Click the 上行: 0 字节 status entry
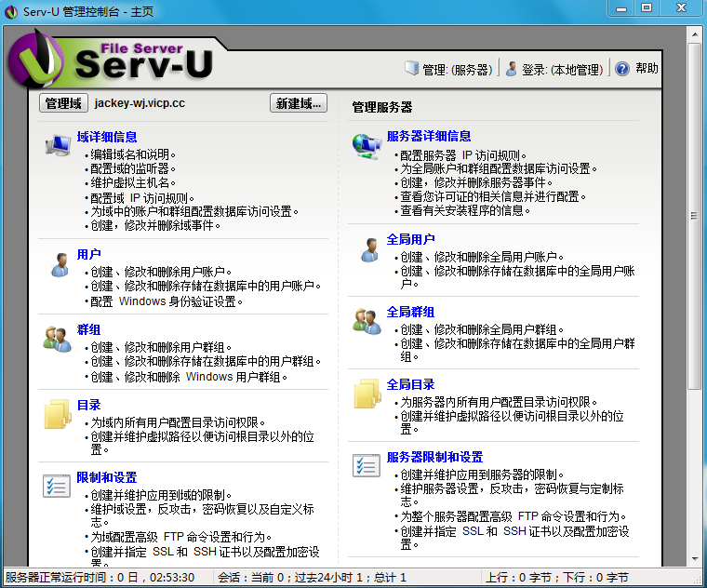This screenshot has height=588, width=707. click(x=518, y=577)
